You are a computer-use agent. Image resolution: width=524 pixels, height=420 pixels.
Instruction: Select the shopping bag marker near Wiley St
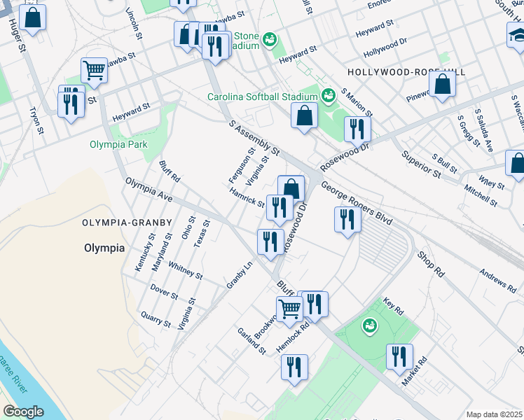(516, 165)
